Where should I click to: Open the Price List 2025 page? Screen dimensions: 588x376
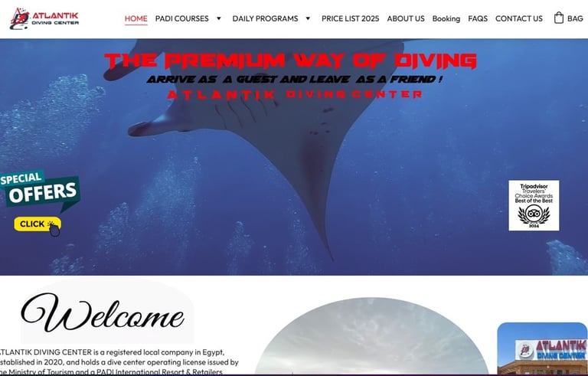click(350, 18)
